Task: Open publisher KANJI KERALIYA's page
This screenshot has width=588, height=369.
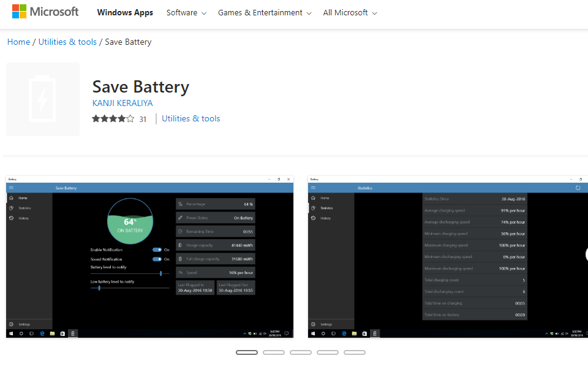Action: coord(123,103)
